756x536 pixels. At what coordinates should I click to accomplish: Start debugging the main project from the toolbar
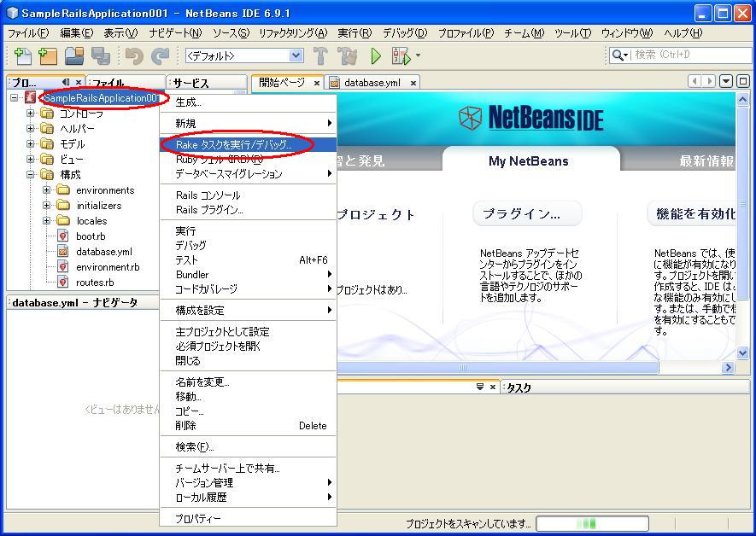(401, 55)
